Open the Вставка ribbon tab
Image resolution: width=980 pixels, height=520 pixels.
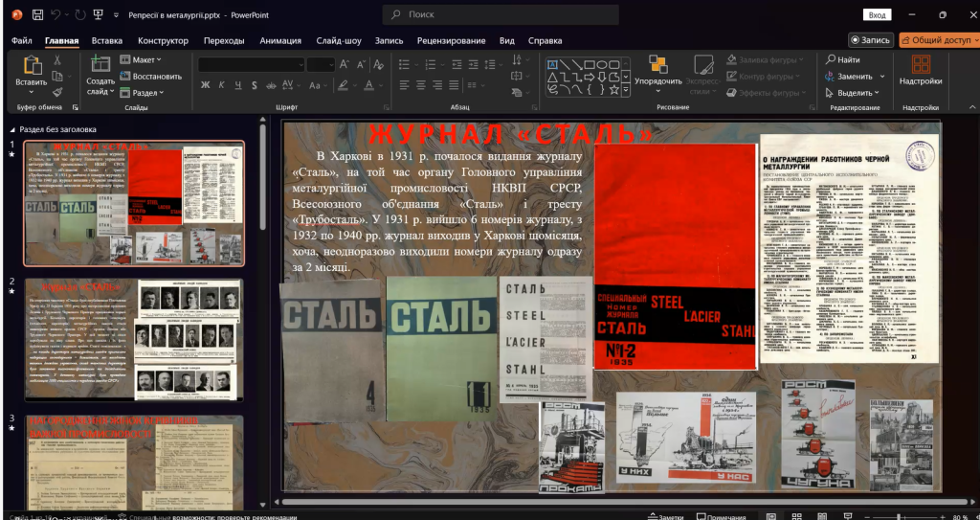[x=107, y=40]
